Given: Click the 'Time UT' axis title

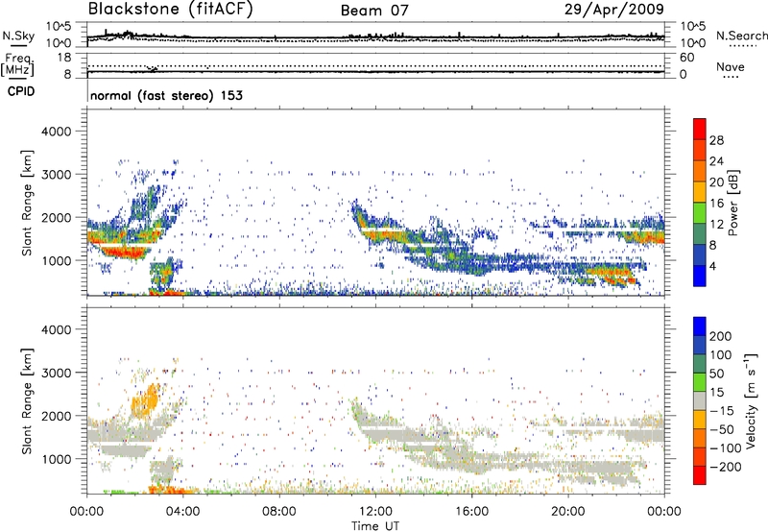Looking at the screenshot, I should click(375, 526).
